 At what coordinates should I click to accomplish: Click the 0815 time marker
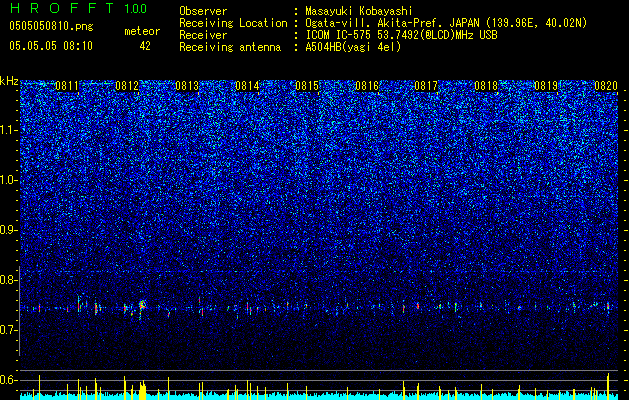307,86
